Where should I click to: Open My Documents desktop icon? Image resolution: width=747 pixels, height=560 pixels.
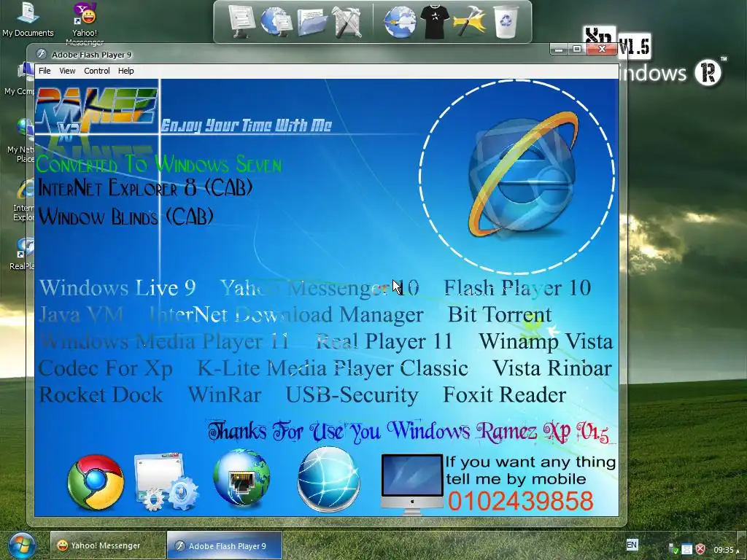pos(28,19)
